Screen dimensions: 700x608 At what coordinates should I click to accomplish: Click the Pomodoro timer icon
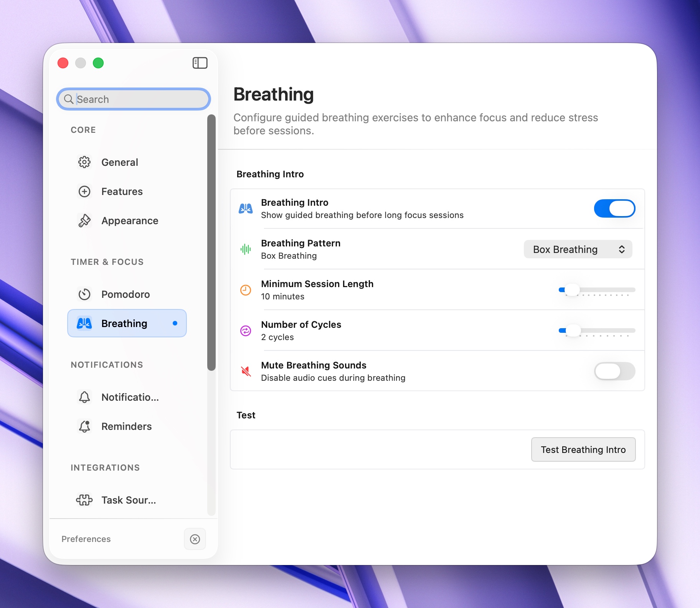[x=84, y=294]
